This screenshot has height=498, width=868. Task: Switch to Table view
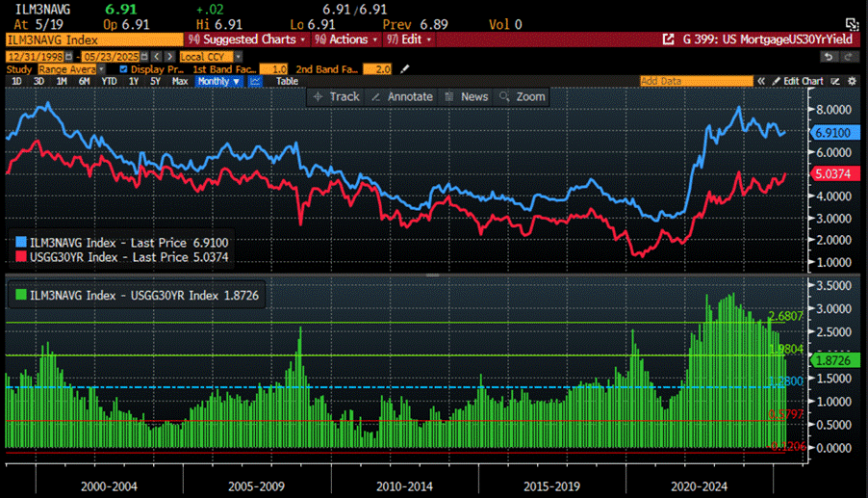pos(288,82)
